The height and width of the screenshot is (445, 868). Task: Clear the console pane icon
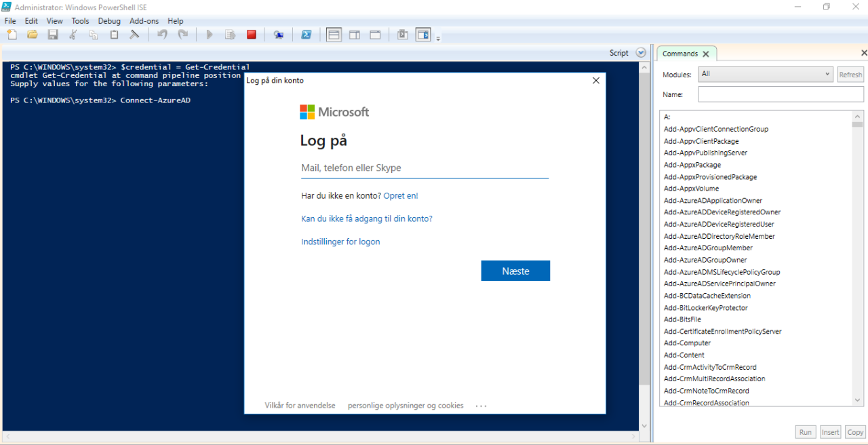(x=134, y=35)
